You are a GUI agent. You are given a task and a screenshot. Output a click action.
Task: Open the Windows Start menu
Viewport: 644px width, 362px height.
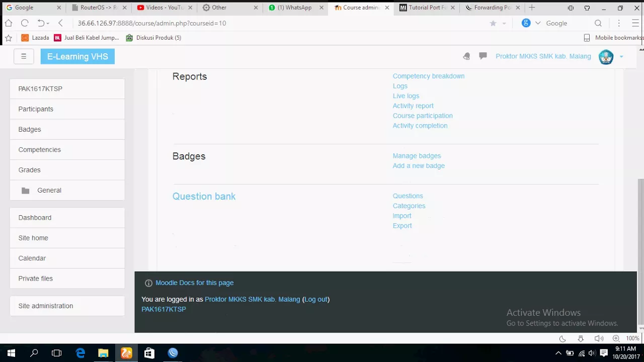pyautogui.click(x=11, y=353)
